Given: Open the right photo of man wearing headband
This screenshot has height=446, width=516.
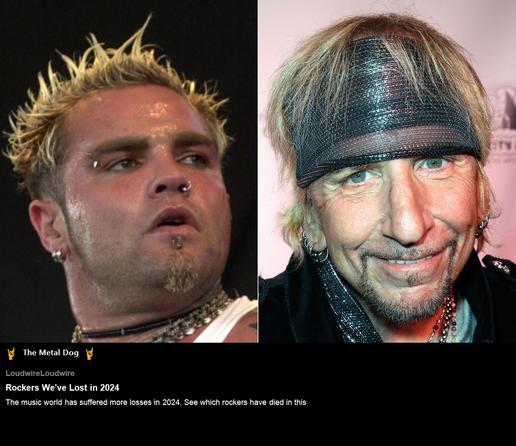Looking at the screenshot, I should click(x=388, y=171).
